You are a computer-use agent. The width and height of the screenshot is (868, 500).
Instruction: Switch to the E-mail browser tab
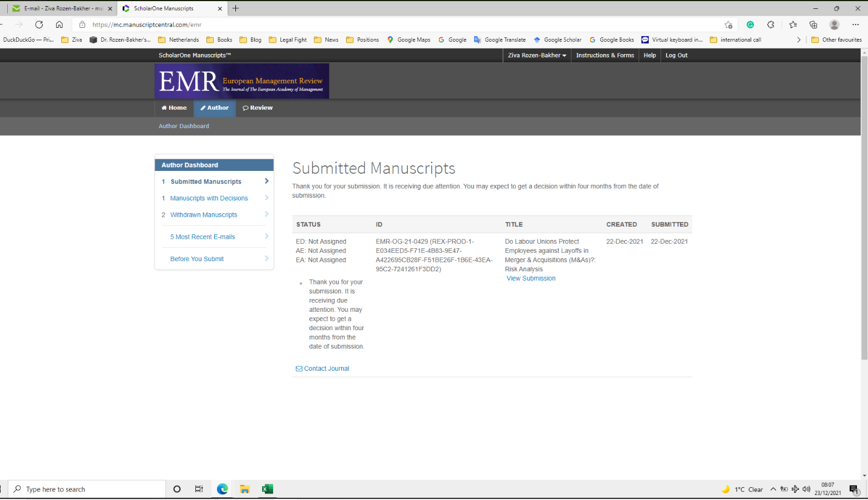click(61, 8)
